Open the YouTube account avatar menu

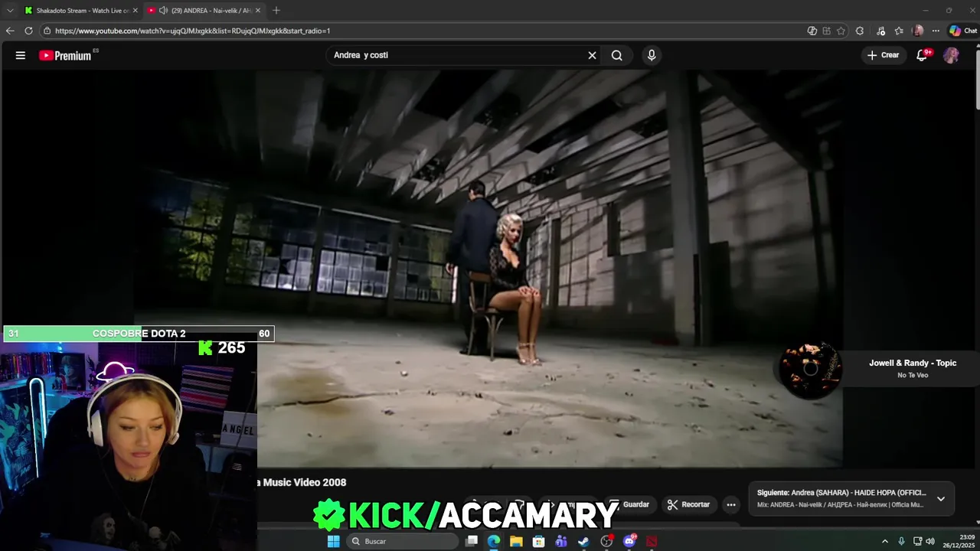tap(951, 55)
